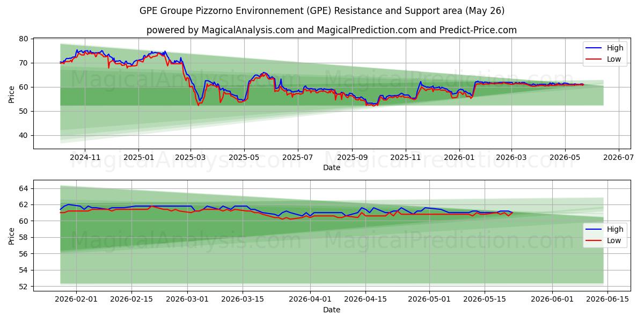
Task: Click the 'Date' x-axis title of top chart
Action: [332, 168]
